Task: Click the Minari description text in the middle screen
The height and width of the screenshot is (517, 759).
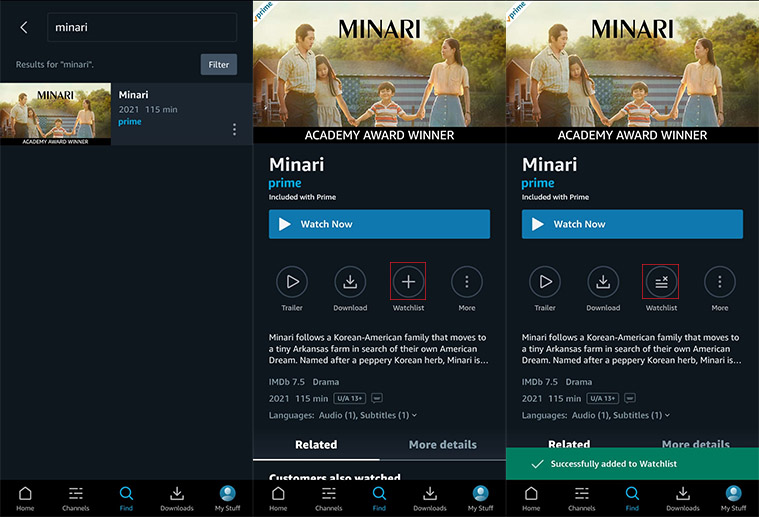Action: (378, 349)
